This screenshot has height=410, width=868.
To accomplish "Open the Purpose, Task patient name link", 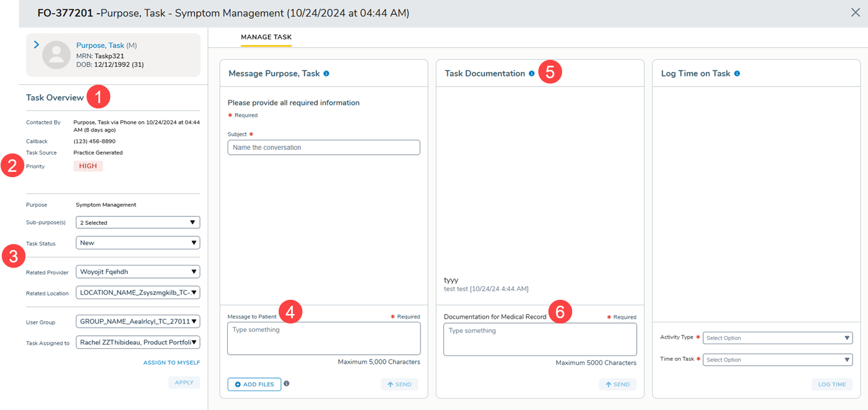I will (x=100, y=46).
